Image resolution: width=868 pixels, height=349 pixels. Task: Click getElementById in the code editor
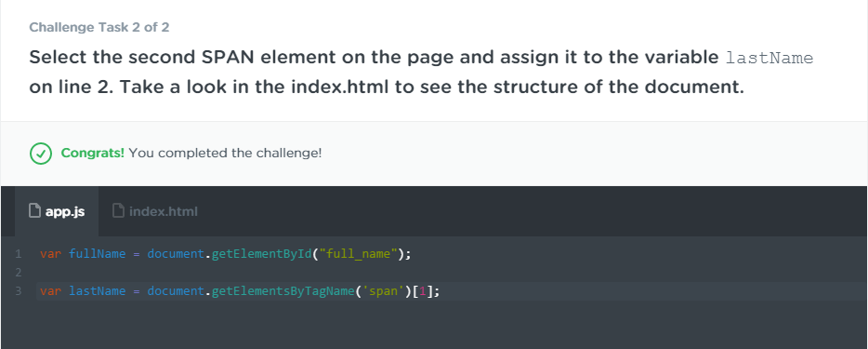pyautogui.click(x=263, y=254)
